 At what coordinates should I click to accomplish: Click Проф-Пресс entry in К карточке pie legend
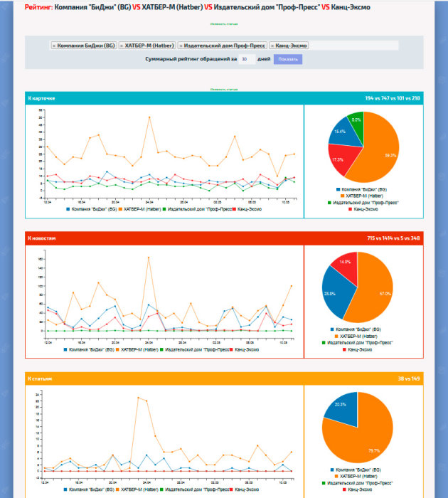point(363,203)
